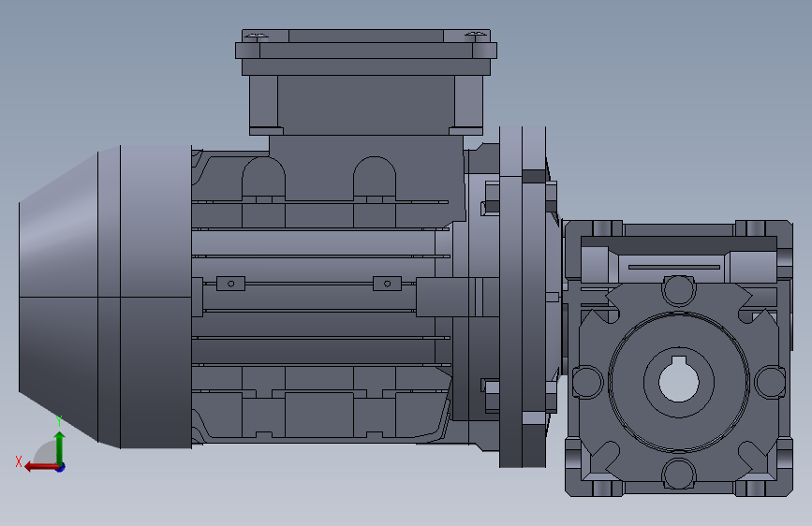This screenshot has height=526, width=812.
Task: Select the keyed output bore of the gearbox
Action: (x=679, y=381)
